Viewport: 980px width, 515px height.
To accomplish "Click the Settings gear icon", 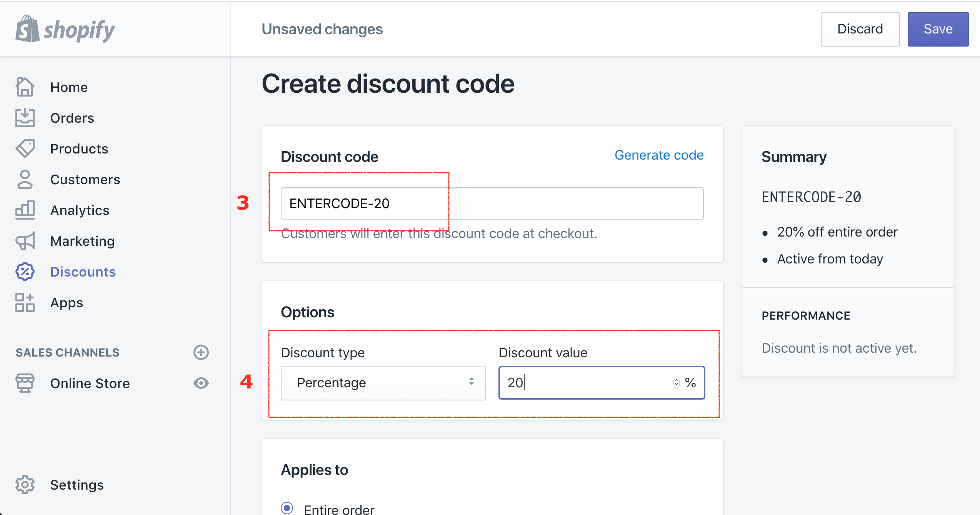I will [x=25, y=485].
